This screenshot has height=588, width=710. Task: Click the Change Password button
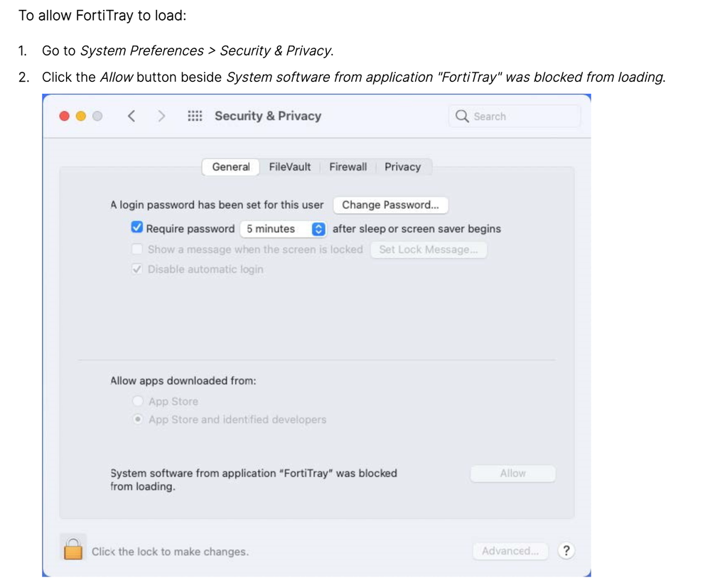(390, 205)
